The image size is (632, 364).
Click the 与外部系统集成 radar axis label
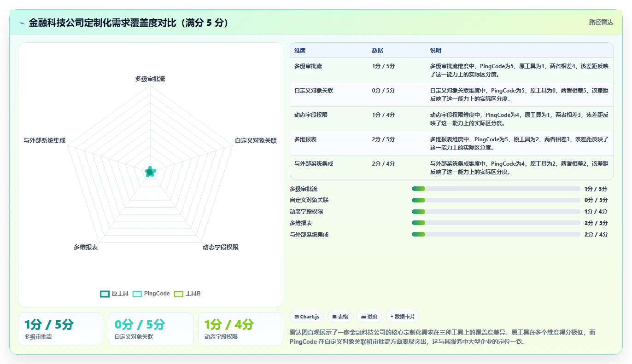[x=45, y=141]
